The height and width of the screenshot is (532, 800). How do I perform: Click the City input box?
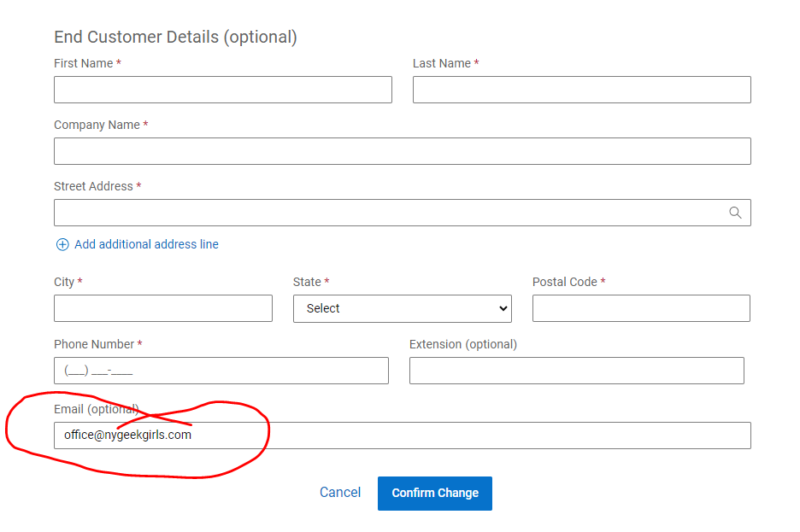click(x=162, y=308)
